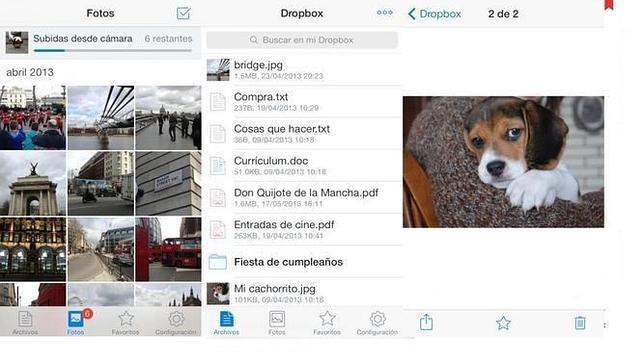Switch to Fotos tab in the Dropbox file list screen

pos(277,323)
